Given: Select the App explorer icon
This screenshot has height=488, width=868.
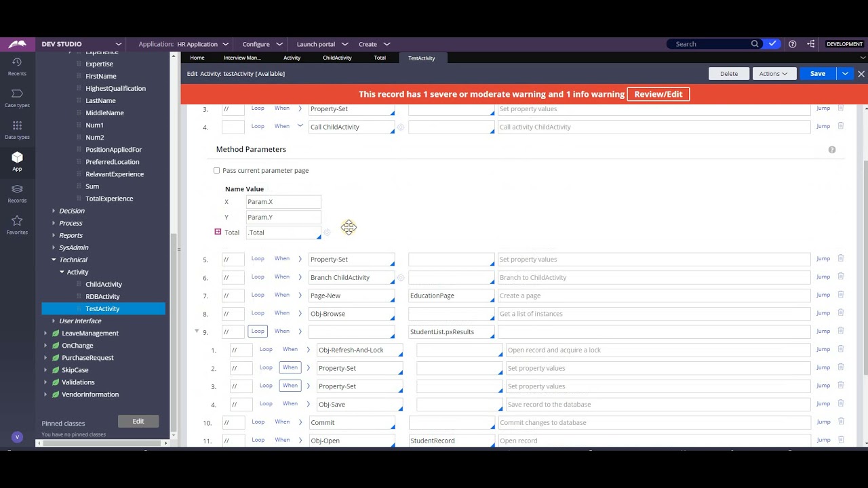Looking at the screenshot, I should (17, 162).
